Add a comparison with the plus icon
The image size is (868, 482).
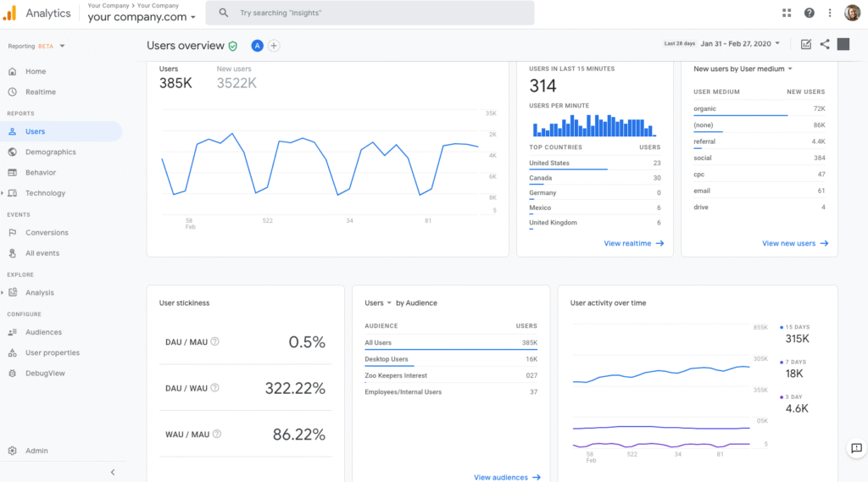tap(274, 46)
